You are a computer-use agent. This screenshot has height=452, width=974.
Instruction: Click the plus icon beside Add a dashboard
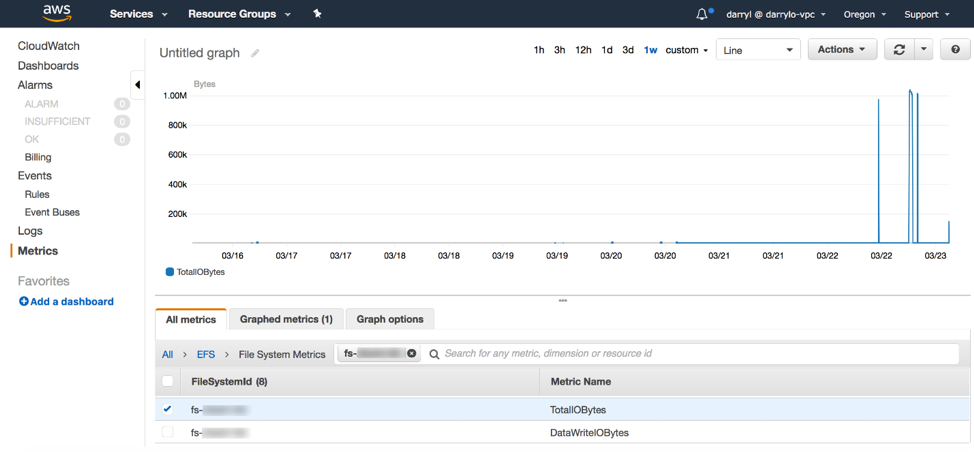coord(24,302)
